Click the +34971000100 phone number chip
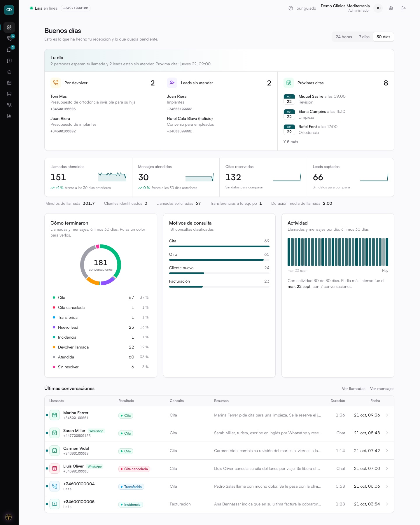The image size is (420, 525). [x=76, y=8]
